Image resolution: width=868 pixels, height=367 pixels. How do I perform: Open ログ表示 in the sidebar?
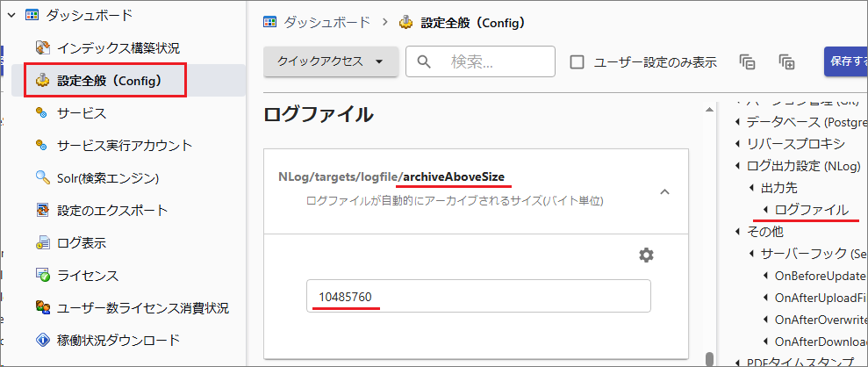(x=82, y=243)
